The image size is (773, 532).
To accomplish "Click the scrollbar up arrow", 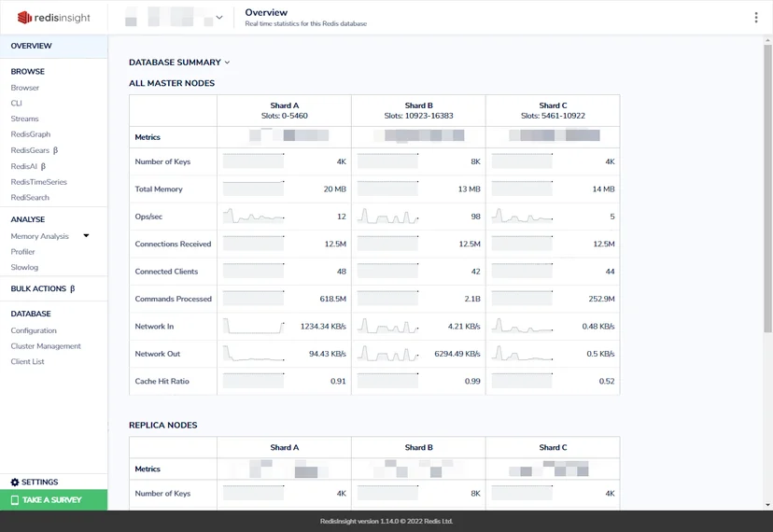I will (x=767, y=39).
